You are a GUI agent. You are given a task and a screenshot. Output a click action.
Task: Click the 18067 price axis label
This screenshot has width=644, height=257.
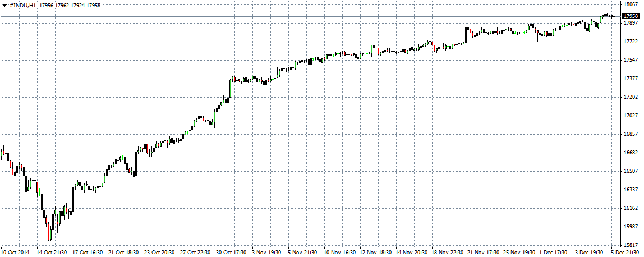tap(632, 4)
